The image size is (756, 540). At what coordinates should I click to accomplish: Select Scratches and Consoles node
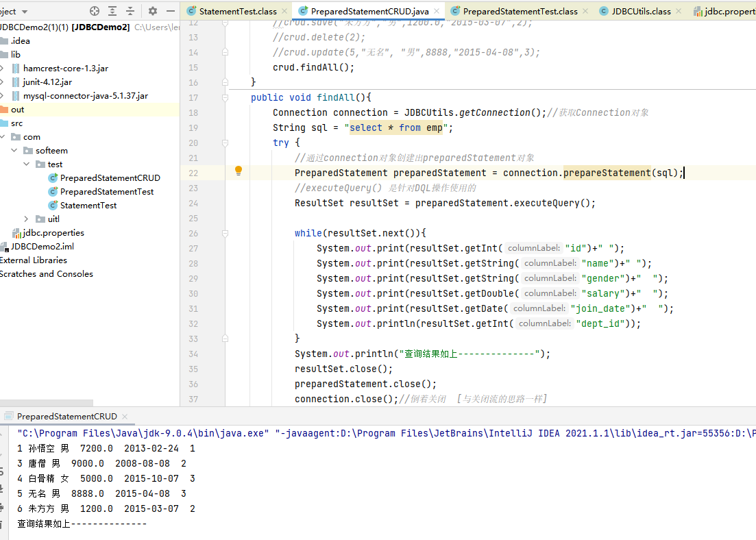pyautogui.click(x=47, y=274)
